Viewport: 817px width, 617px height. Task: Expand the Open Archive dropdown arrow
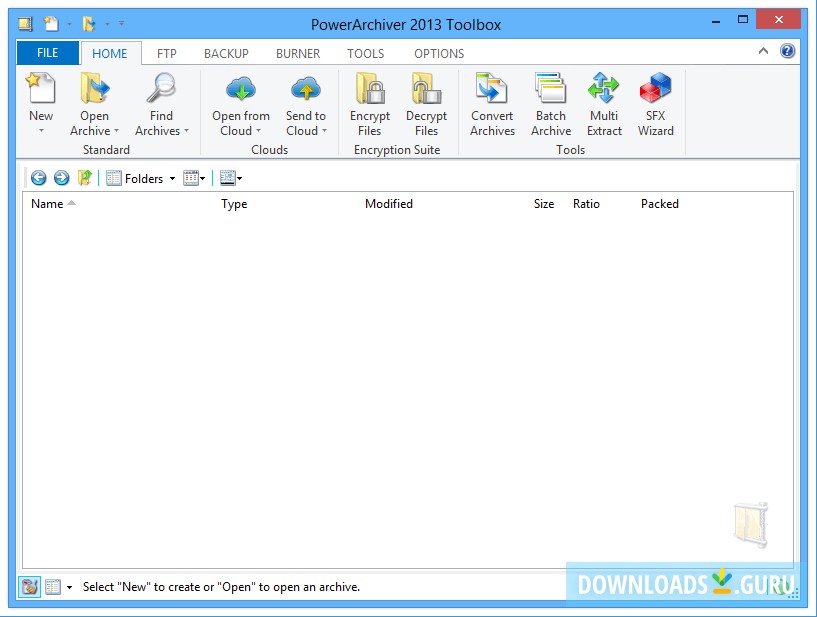116,131
